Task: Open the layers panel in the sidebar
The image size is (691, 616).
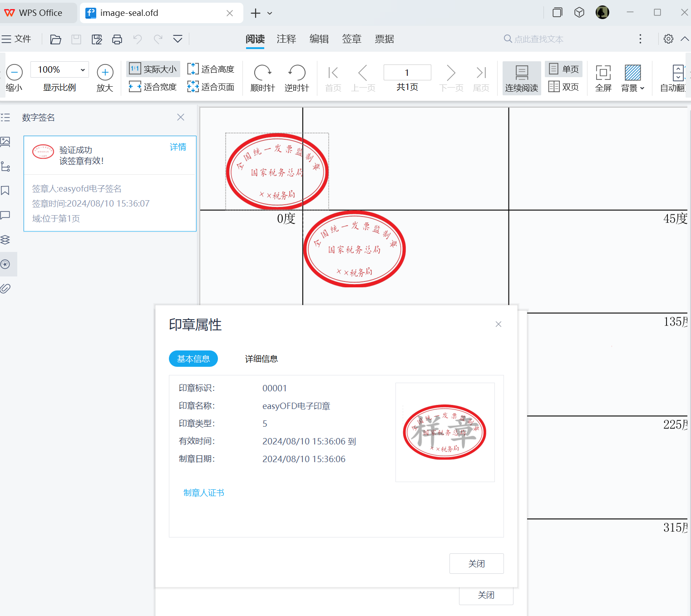Action: click(6, 240)
